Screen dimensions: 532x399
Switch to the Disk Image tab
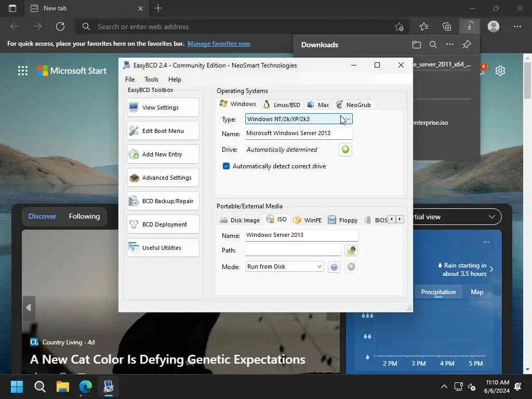[240, 220]
